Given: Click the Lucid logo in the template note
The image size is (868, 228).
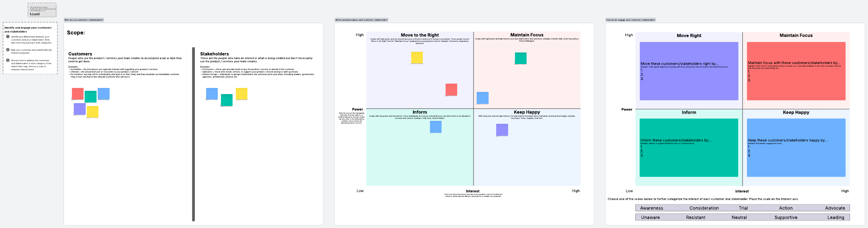Looking at the screenshot, I should click(35, 14).
